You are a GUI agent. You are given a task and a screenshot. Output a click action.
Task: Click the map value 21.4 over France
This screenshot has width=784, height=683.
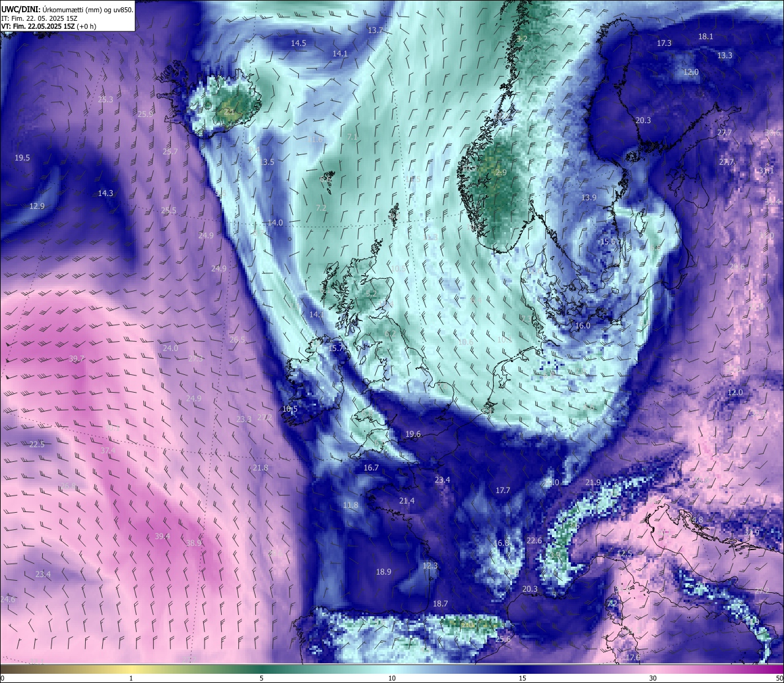click(x=407, y=501)
